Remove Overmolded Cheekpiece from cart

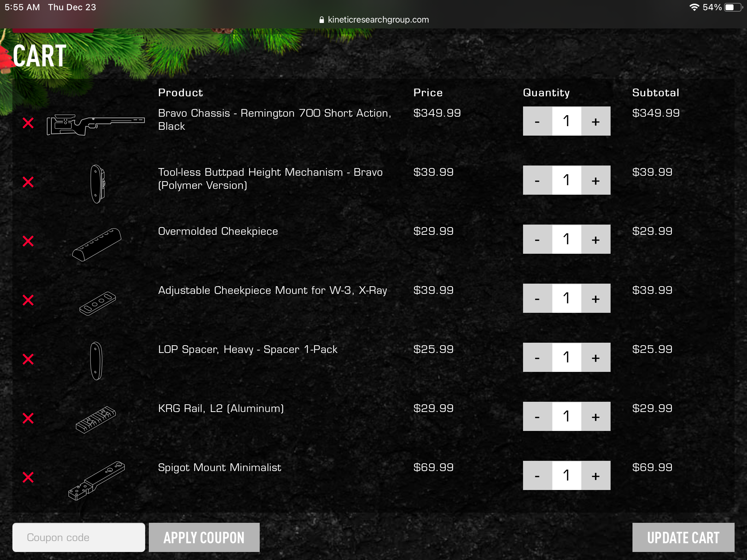point(28,241)
